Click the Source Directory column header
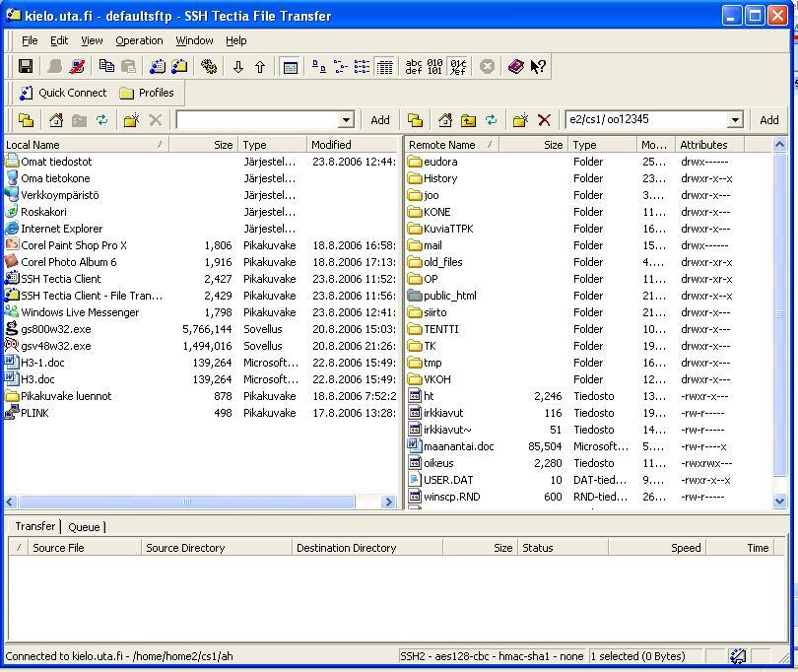The image size is (798, 672). [217, 548]
